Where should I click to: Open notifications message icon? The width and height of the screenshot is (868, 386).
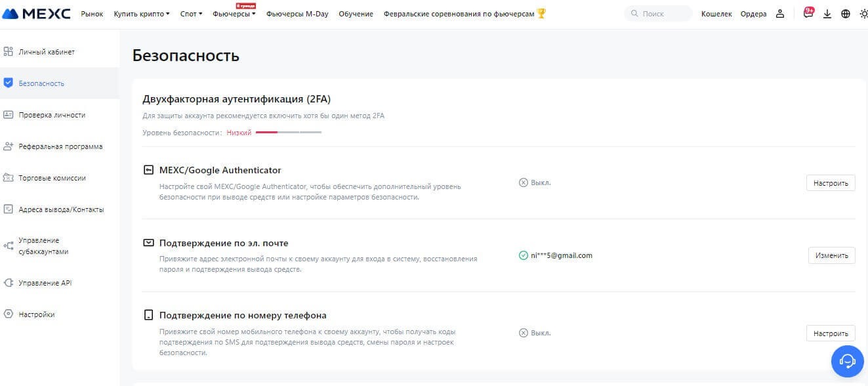(808, 14)
